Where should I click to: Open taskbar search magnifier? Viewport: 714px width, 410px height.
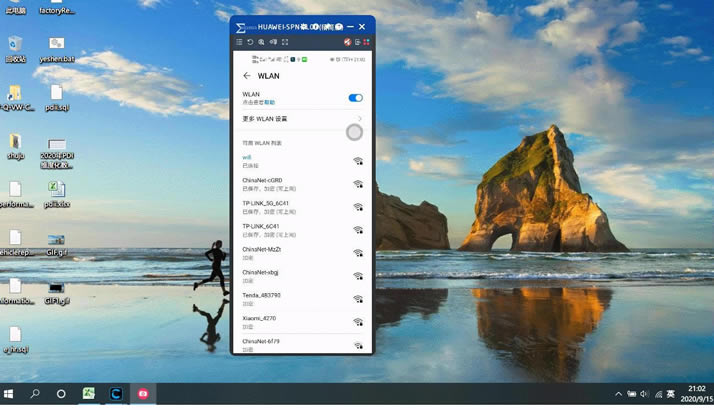click(x=35, y=394)
